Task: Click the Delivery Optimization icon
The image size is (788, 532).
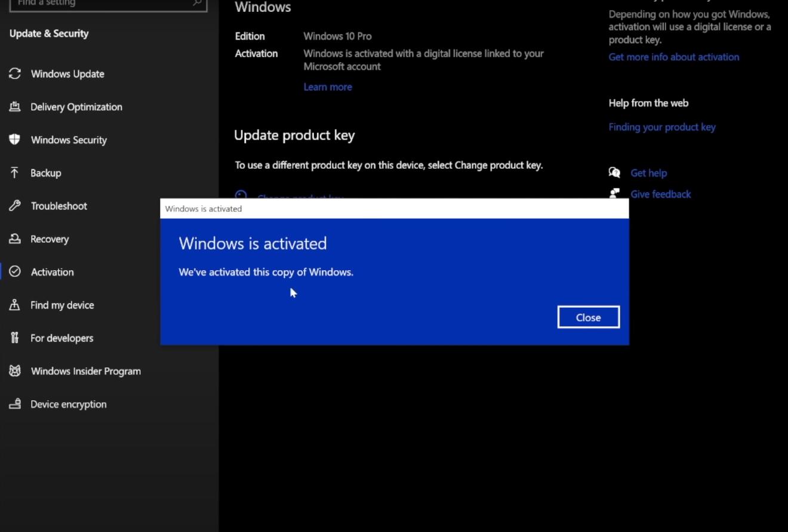Action: click(x=15, y=107)
